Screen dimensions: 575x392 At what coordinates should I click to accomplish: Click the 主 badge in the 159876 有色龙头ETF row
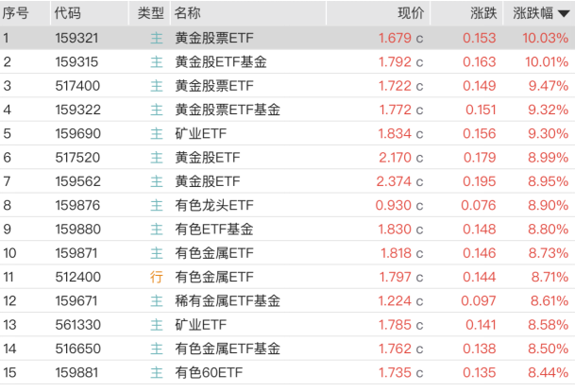[157, 205]
